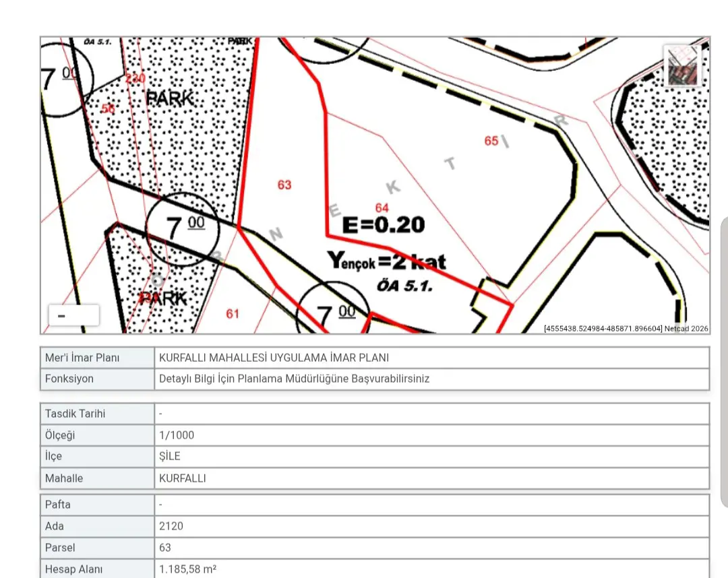The height and width of the screenshot is (578, 728).
Task: Click the Yençok=2 kat annotation on the map
Action: pyautogui.click(x=387, y=261)
